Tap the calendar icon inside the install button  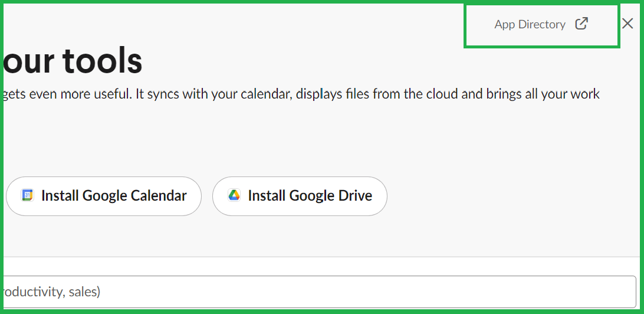(28, 195)
